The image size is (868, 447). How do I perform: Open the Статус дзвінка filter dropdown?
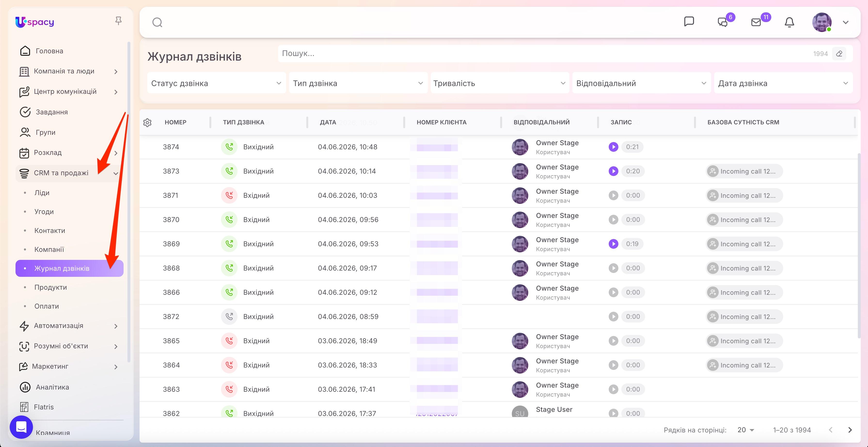point(217,83)
